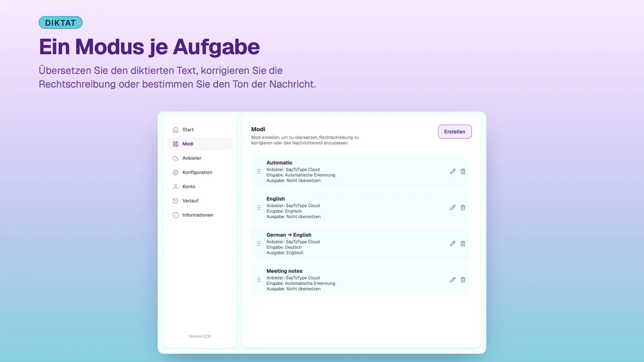Delete the German → English mode

click(x=463, y=243)
